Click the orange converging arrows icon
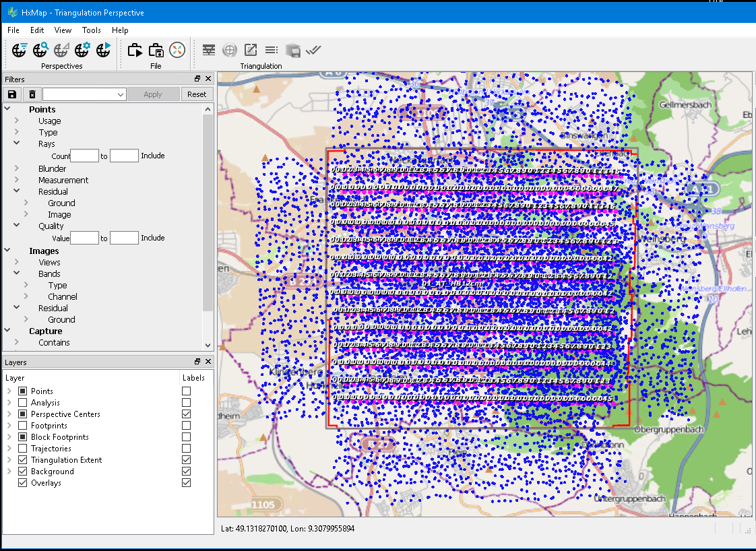This screenshot has width=756, height=551. 177,50
